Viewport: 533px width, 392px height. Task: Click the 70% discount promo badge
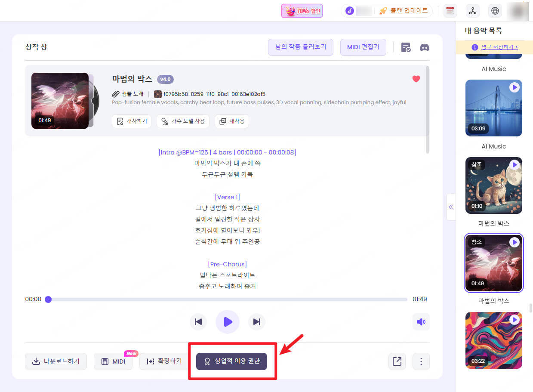pyautogui.click(x=302, y=11)
